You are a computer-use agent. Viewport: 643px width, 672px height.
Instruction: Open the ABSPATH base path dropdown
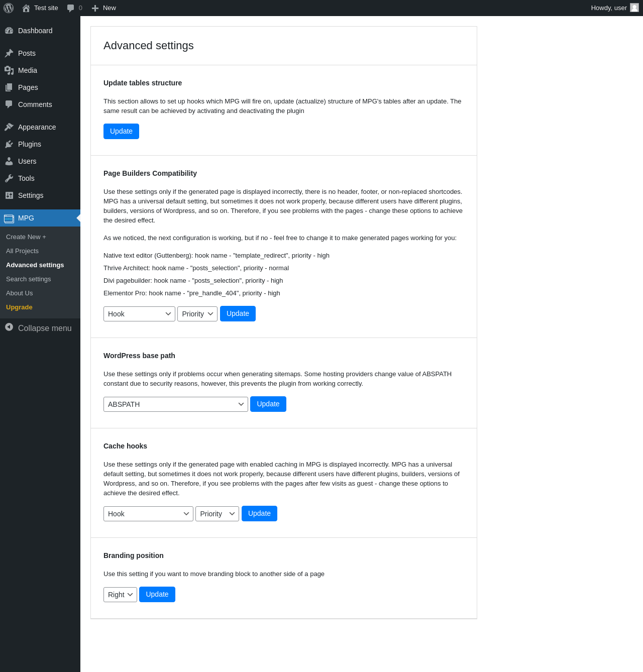tap(176, 404)
